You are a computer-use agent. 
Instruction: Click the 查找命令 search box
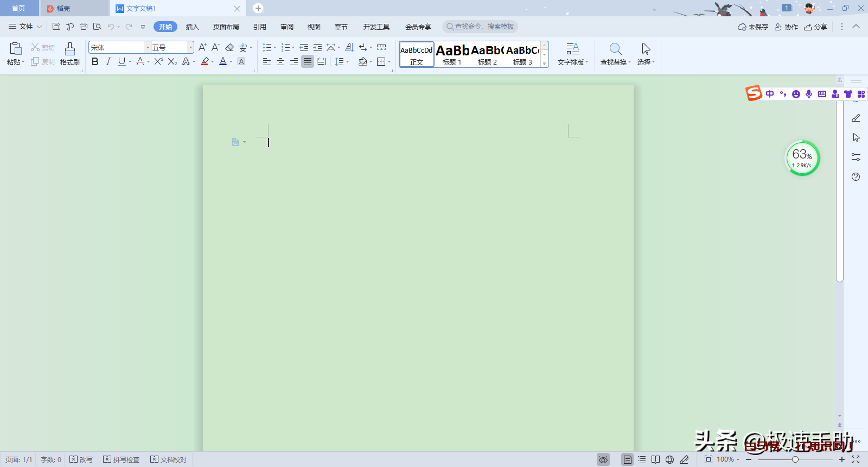(480, 27)
